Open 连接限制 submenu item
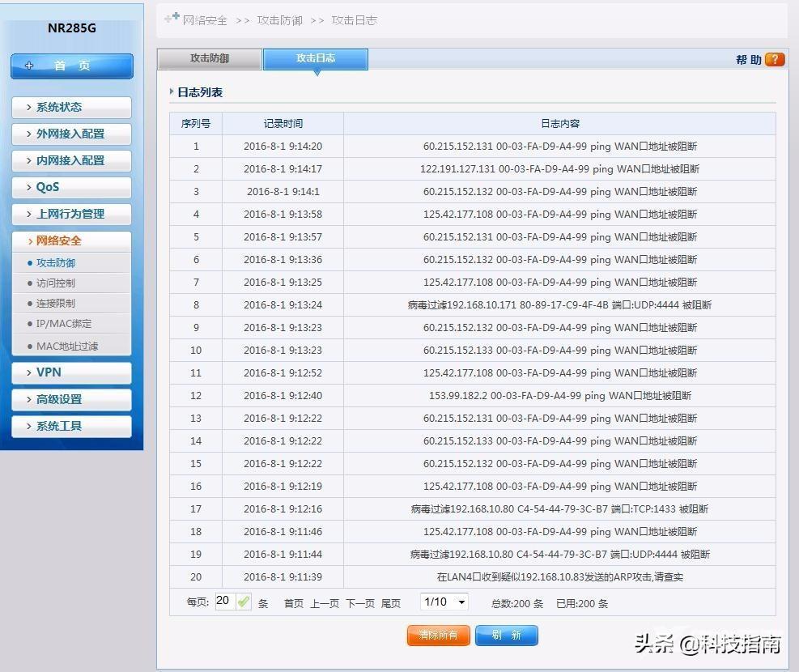Image resolution: width=799 pixels, height=672 pixels. click(56, 304)
